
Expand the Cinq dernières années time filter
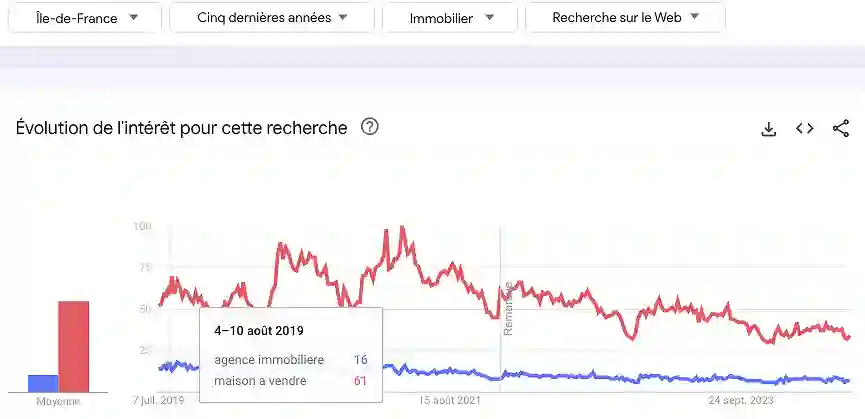(x=272, y=18)
